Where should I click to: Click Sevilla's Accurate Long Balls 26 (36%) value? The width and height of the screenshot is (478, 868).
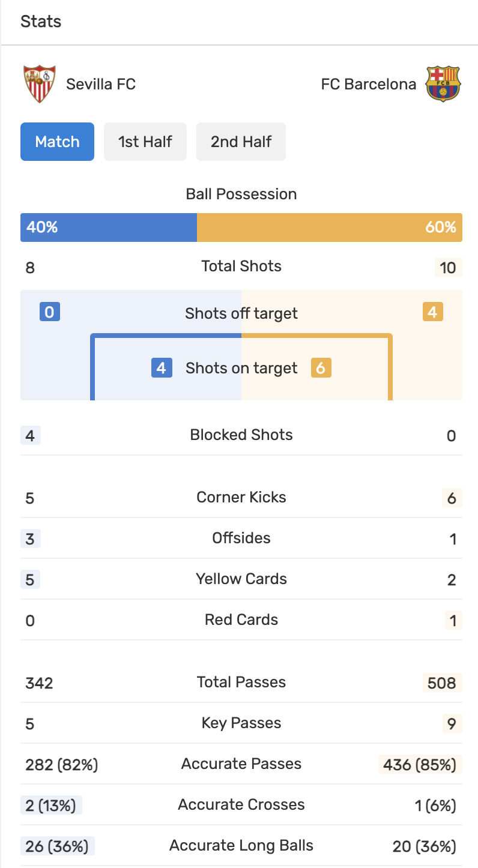(x=57, y=846)
